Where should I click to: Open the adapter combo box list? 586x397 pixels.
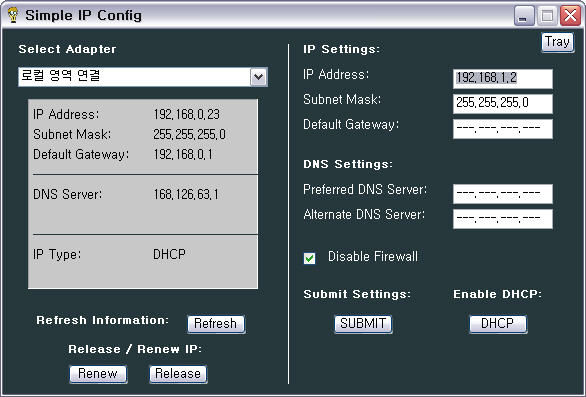click(143, 77)
